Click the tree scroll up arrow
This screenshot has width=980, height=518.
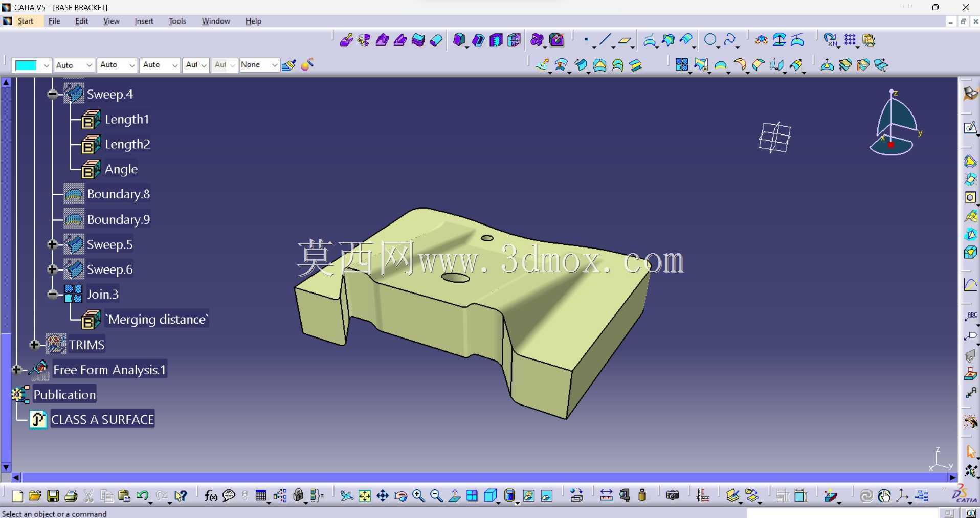[x=6, y=82]
